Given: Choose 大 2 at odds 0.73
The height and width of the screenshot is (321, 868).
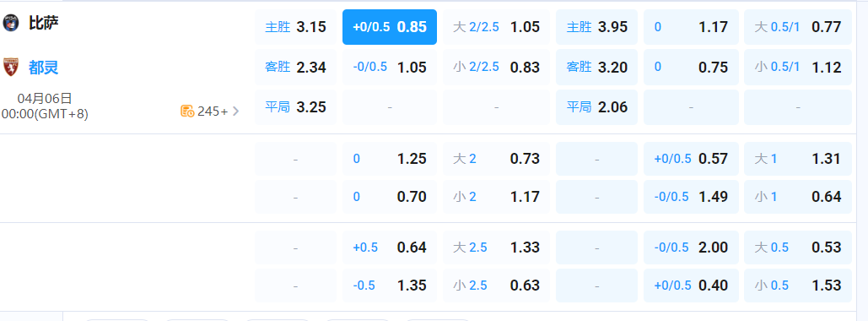Looking at the screenshot, I should tap(496, 159).
